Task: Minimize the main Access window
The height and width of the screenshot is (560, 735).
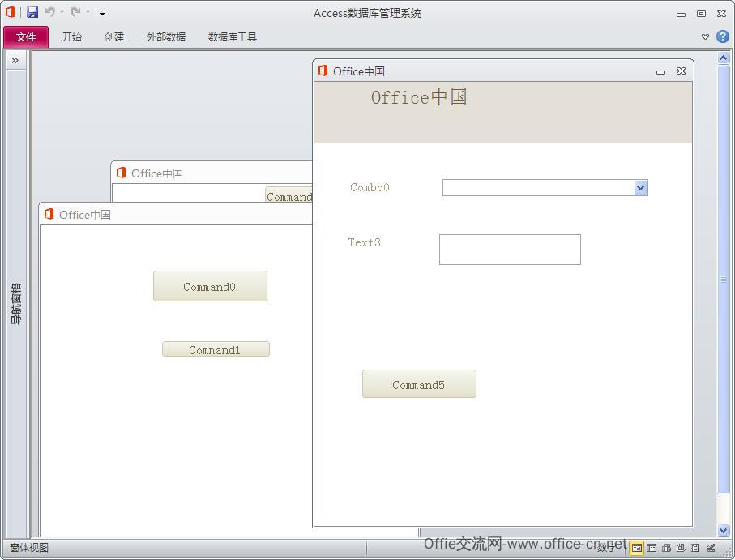Action: coord(681,14)
